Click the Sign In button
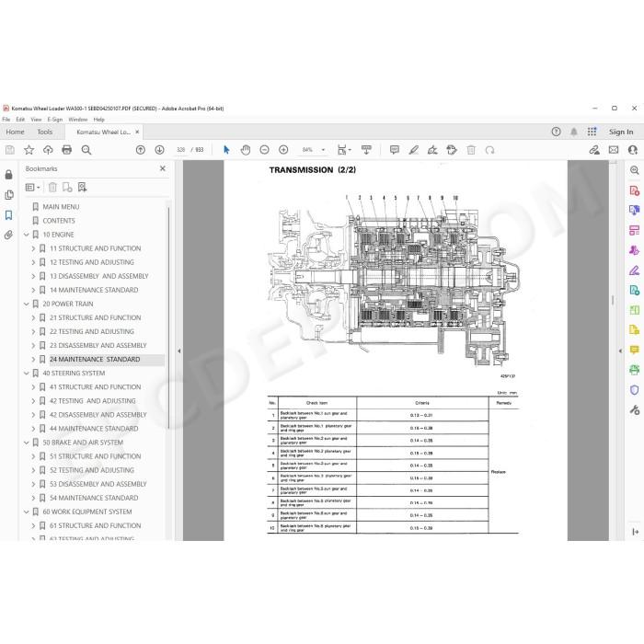 coord(621,132)
